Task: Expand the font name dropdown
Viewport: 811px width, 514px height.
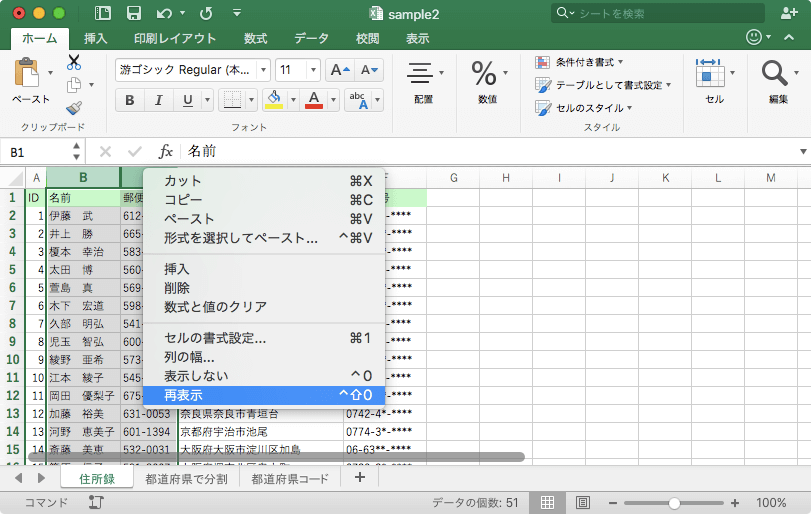Action: [x=263, y=70]
